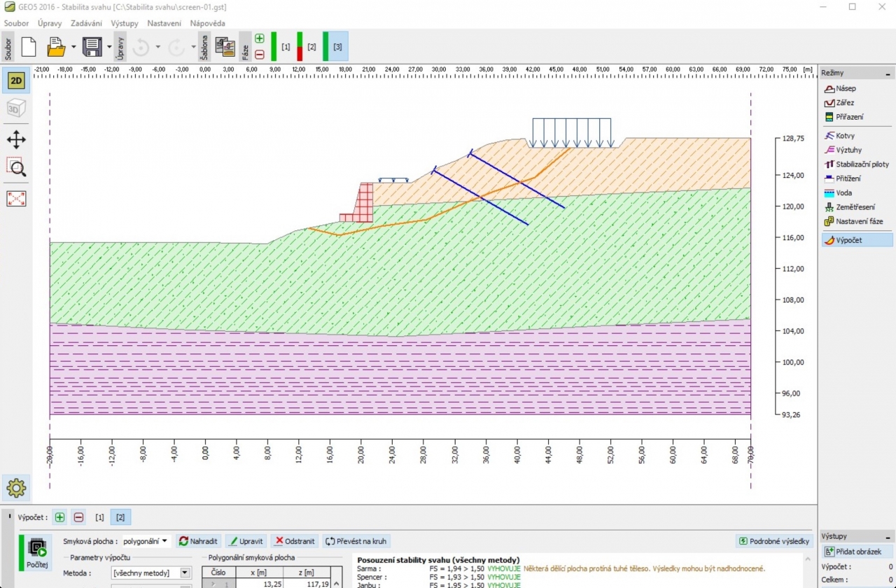
Task: Open the dropdown arrow next to open-file icon
Action: pos(73,47)
